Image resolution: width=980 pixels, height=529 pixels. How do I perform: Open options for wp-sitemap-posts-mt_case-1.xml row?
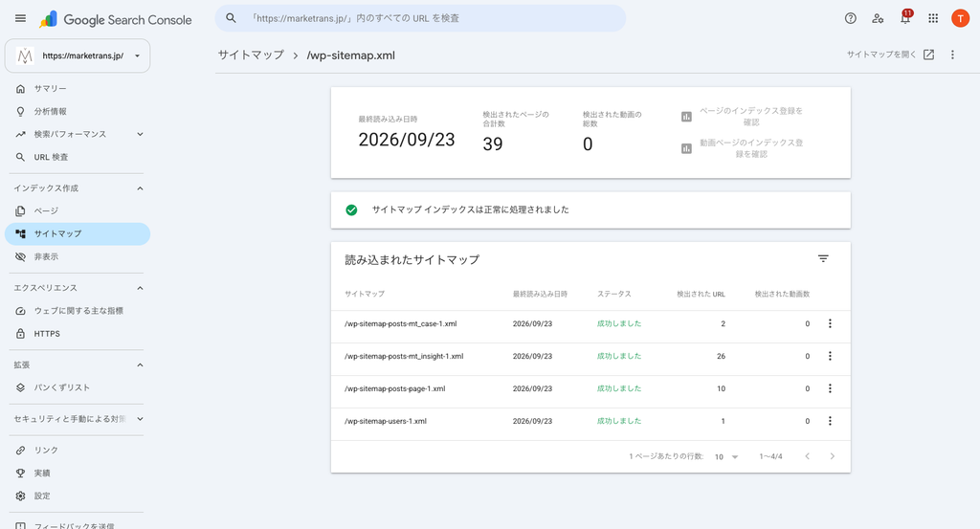[x=830, y=323]
